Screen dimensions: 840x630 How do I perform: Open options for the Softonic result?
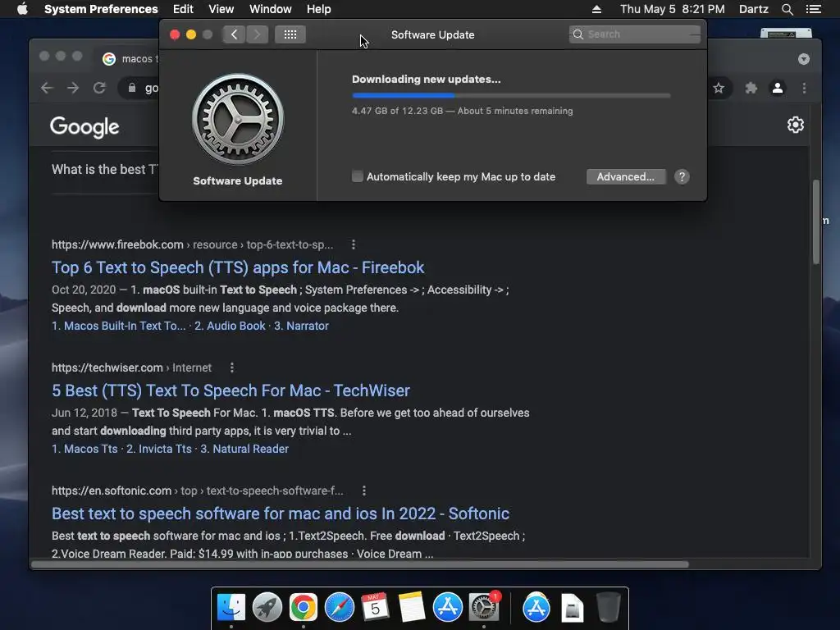pyautogui.click(x=363, y=491)
